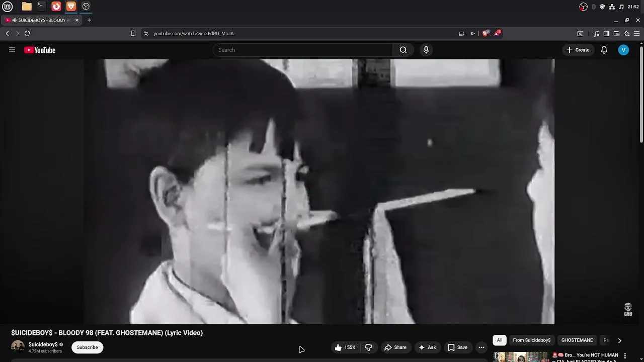Subscribe to the $uicideboy$ channel
644x362 pixels.
pos(87,347)
